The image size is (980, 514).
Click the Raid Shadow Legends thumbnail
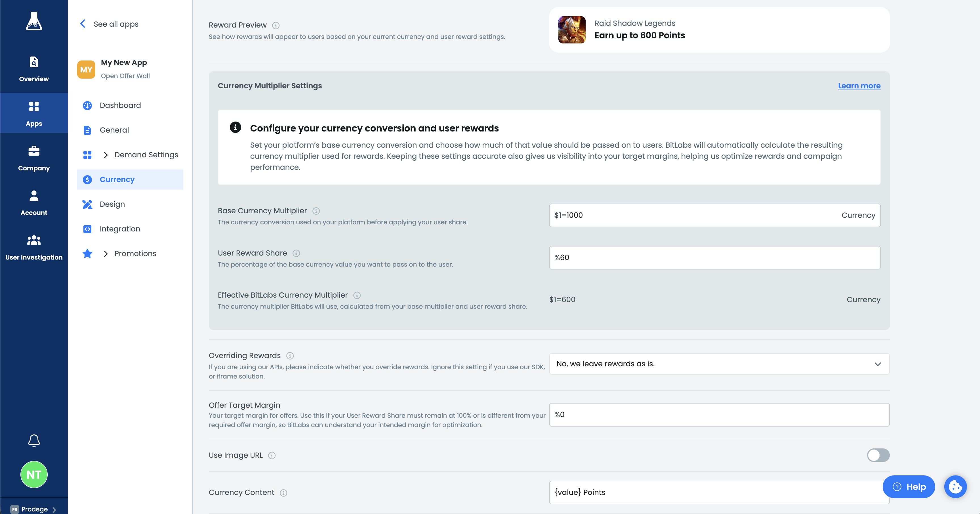[x=571, y=30]
